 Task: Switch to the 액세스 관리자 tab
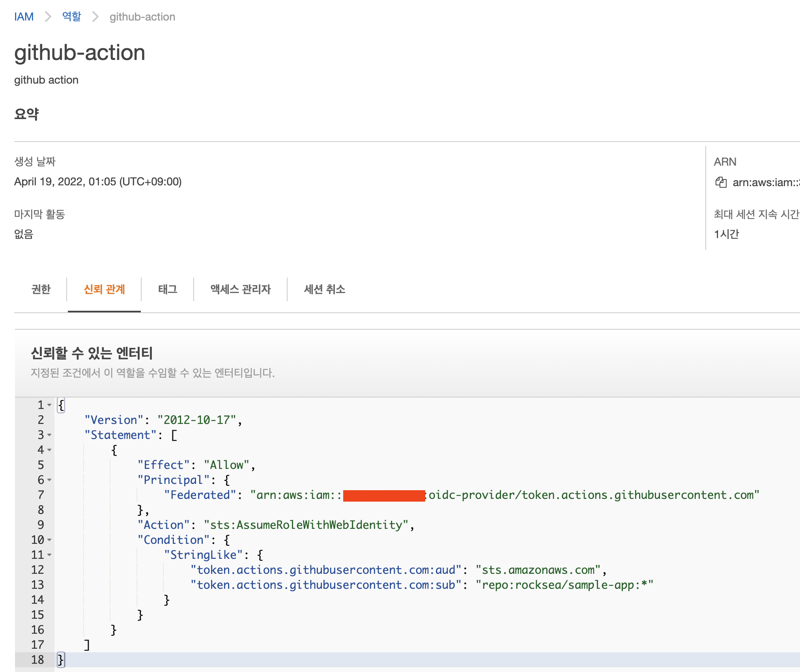pos(241,289)
